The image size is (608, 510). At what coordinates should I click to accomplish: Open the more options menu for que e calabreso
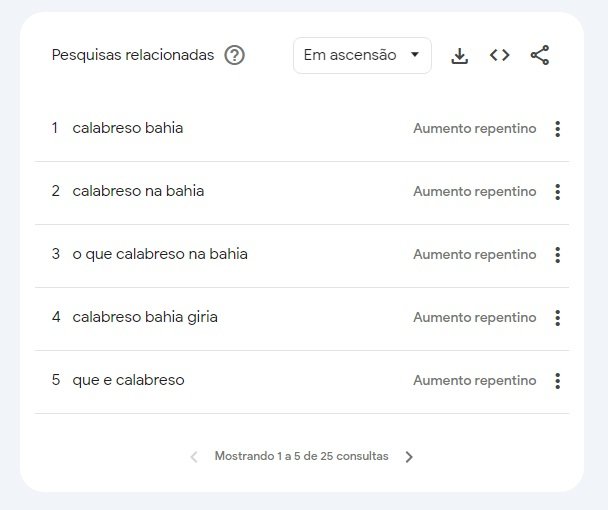tap(558, 380)
